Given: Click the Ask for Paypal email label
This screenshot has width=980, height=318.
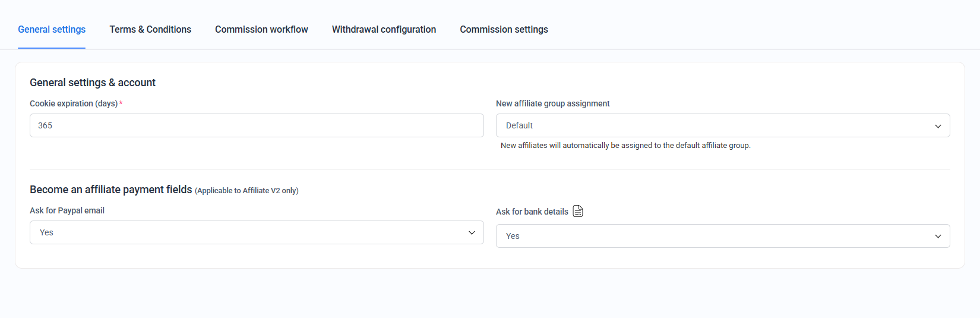Looking at the screenshot, I should [x=67, y=210].
